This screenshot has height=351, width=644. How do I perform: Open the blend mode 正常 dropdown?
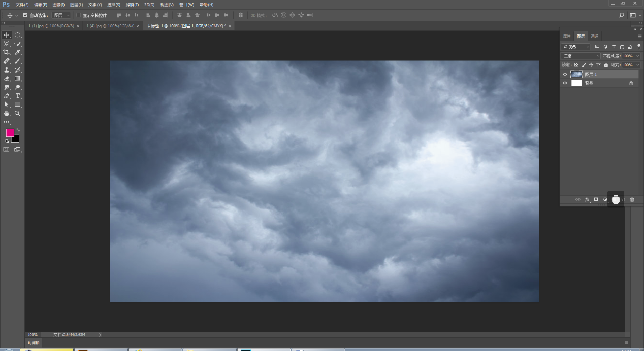pyautogui.click(x=581, y=56)
